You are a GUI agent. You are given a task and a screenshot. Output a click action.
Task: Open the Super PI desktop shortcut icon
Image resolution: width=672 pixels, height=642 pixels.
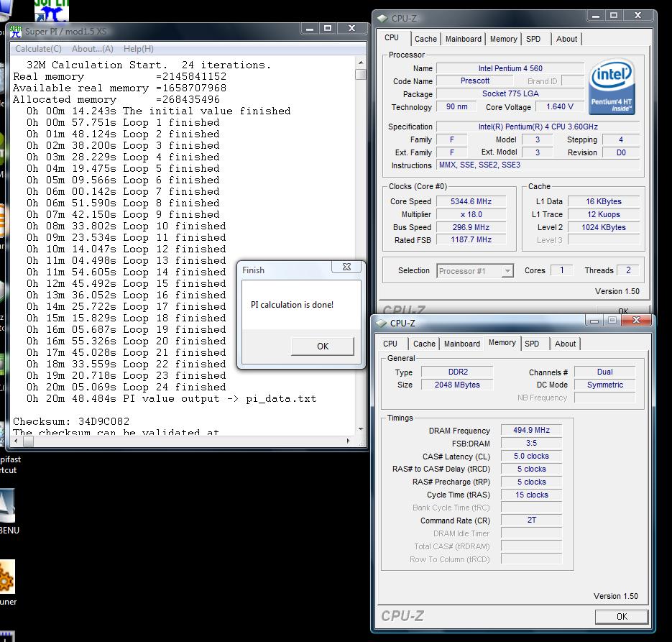51,10
